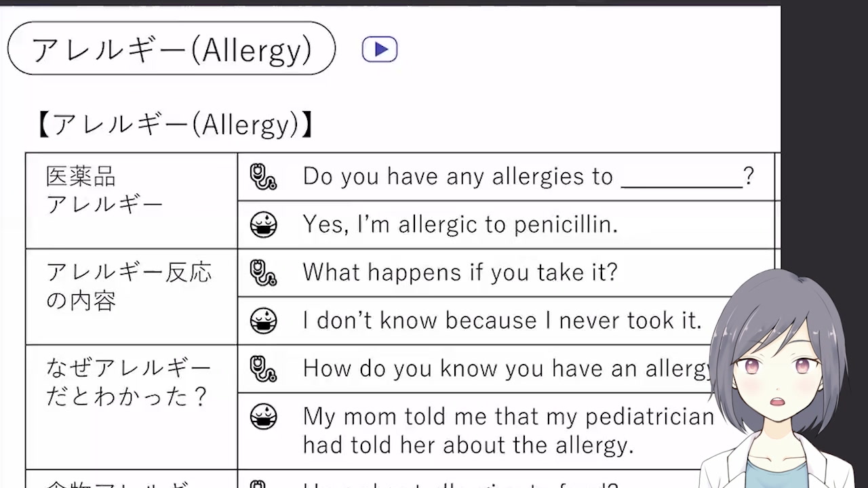868x488 pixels.
Task: Click patient icon beside "My mom told me"
Action: tap(263, 416)
